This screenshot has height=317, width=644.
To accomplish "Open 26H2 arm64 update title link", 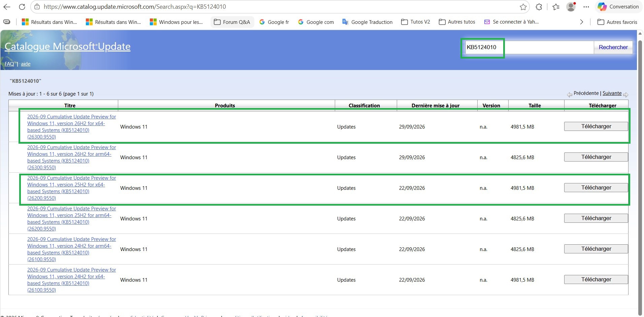I will [71, 157].
